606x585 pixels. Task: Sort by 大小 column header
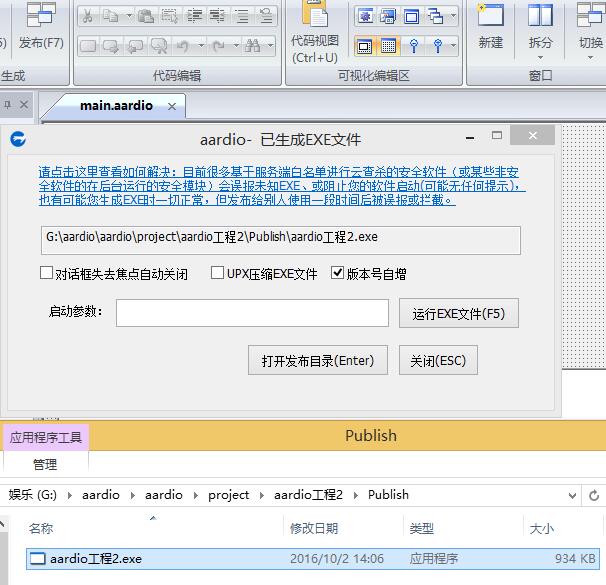[x=541, y=528]
